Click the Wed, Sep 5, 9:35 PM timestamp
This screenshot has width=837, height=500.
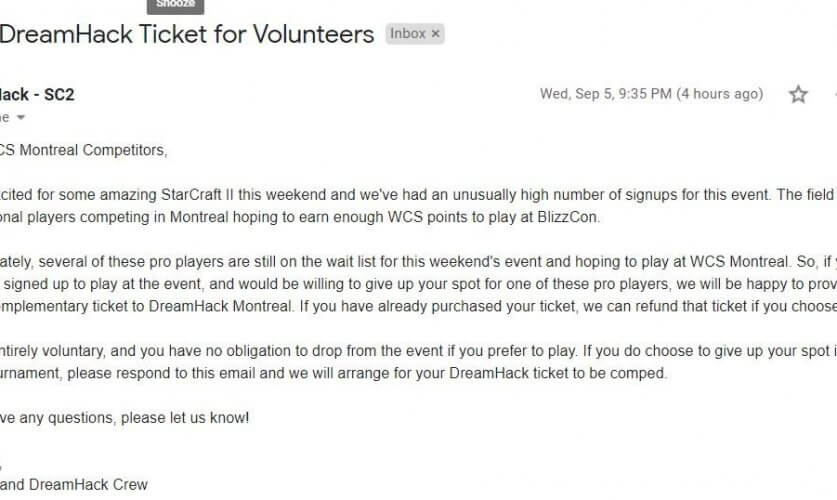pyautogui.click(x=604, y=95)
